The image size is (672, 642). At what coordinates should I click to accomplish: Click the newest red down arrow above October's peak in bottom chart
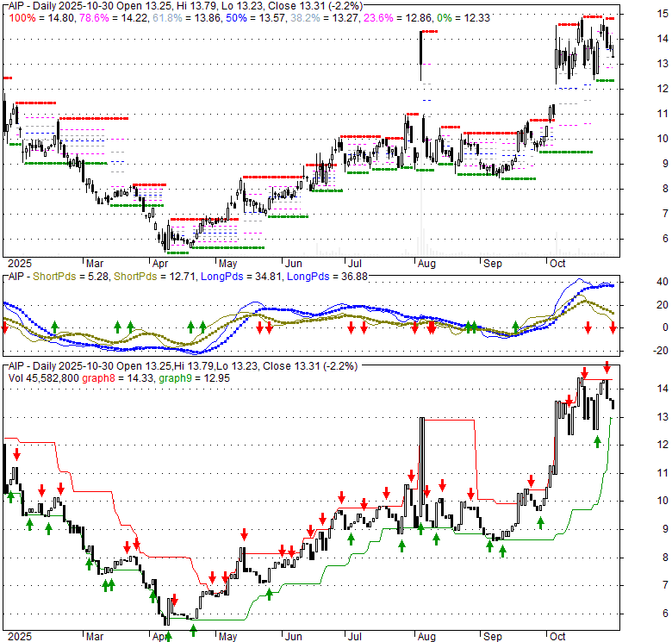pyautogui.click(x=607, y=367)
